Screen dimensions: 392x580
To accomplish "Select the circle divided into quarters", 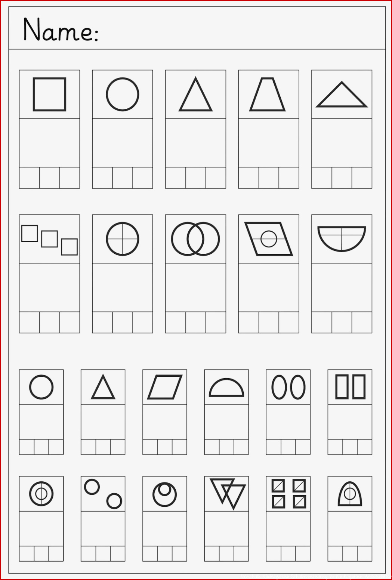I will point(123,239).
